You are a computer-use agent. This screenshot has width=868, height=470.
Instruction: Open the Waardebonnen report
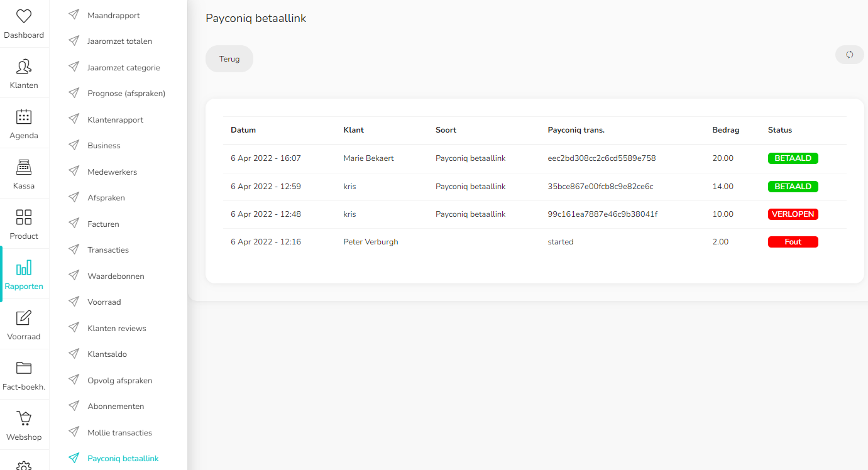[116, 276]
